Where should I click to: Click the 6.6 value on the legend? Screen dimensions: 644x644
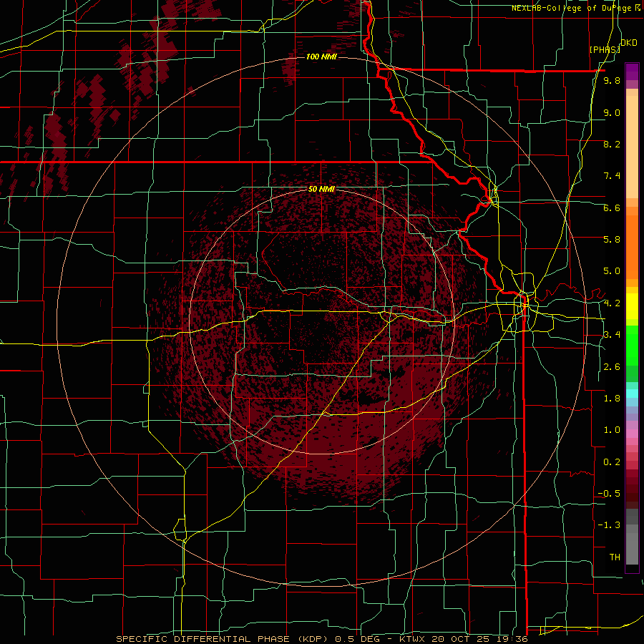click(612, 208)
